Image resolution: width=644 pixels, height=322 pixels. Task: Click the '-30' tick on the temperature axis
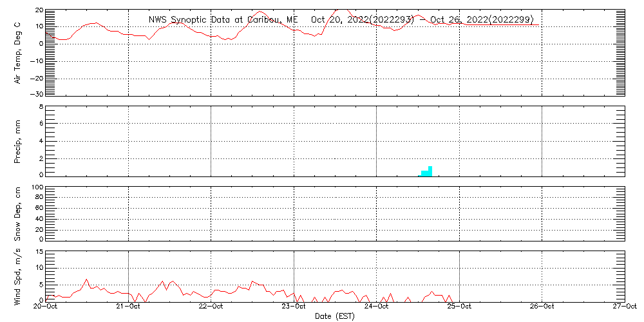tap(36, 94)
